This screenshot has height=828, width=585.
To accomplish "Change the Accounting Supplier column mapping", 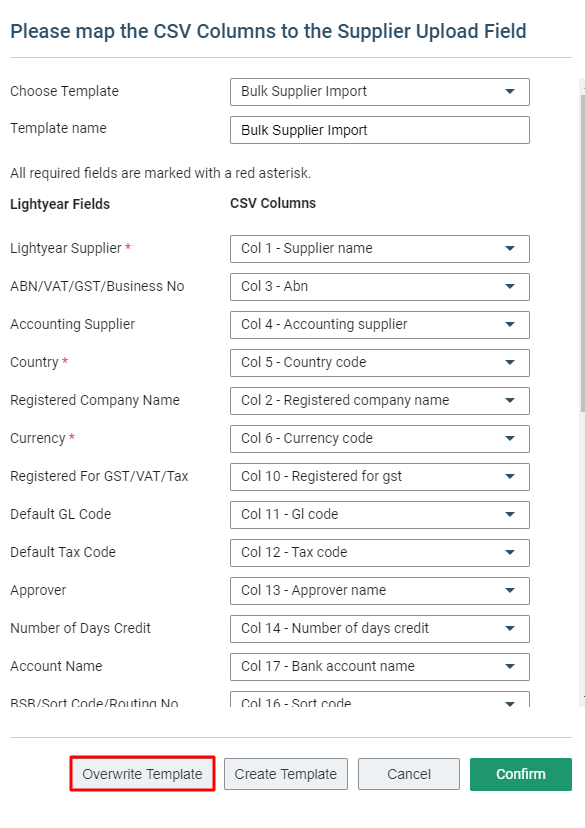I will point(380,325).
